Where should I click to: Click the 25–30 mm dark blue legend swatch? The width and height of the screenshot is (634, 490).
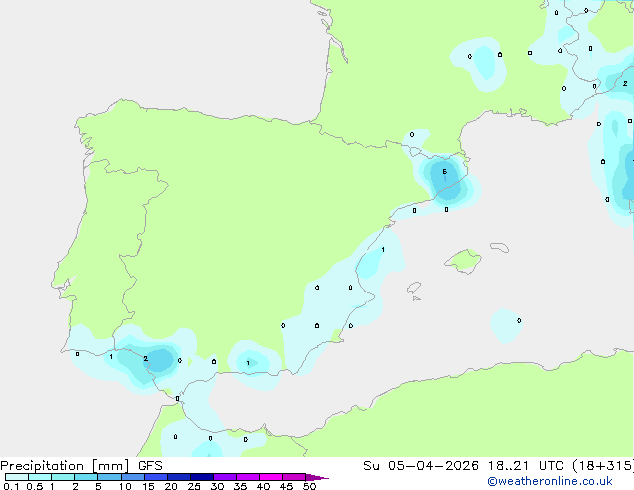(202, 477)
